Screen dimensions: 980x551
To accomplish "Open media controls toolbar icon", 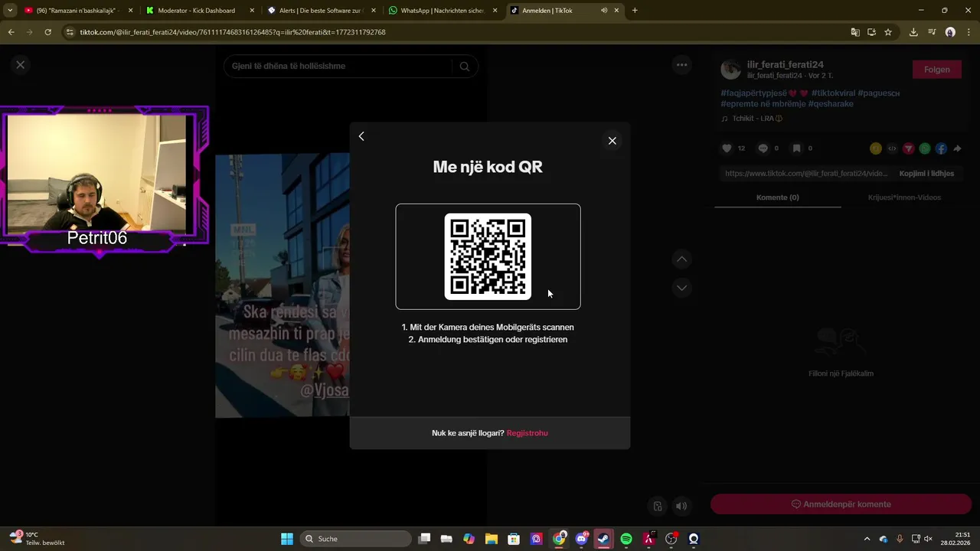I will (x=932, y=32).
